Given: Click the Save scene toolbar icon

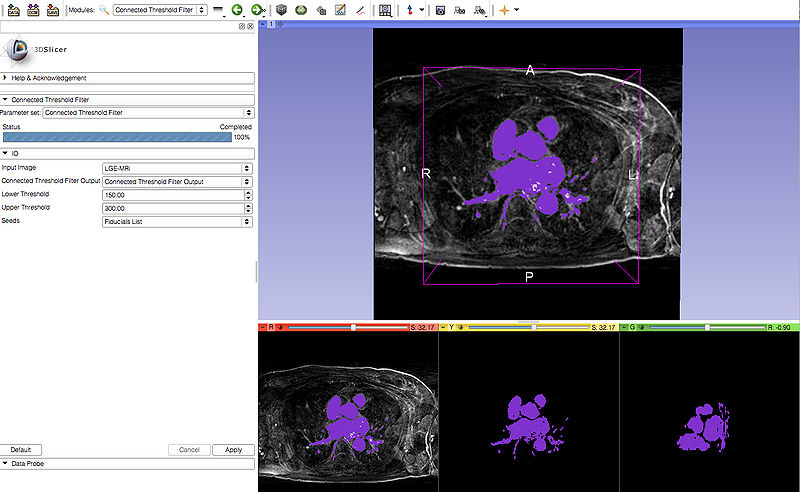Looking at the screenshot, I should point(53,9).
